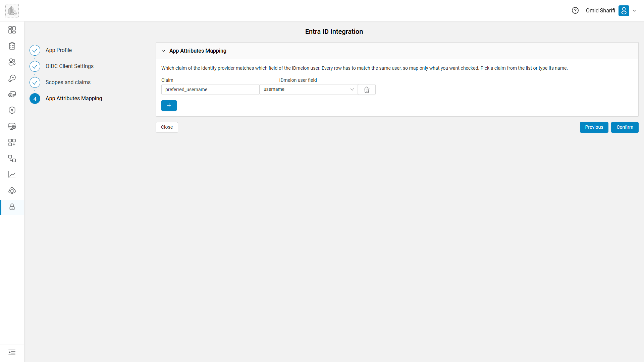Expand the sidebar menu at bottom left
This screenshot has width=644, height=362.
point(12,352)
